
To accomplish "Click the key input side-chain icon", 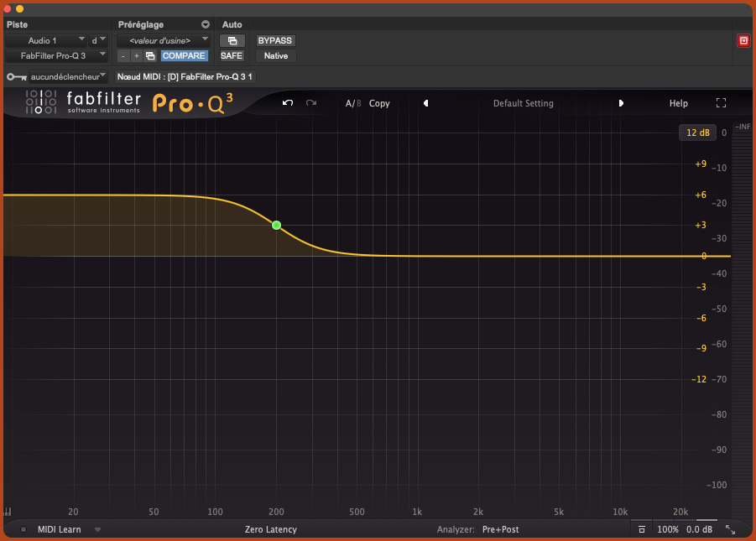I will point(16,76).
